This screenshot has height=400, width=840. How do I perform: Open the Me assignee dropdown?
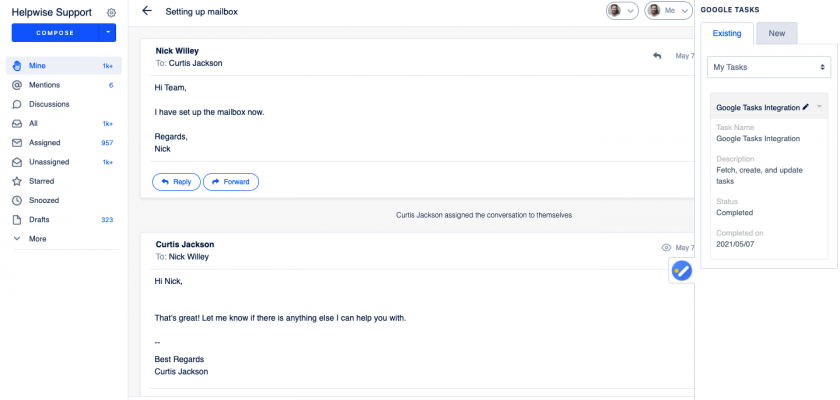pos(665,11)
